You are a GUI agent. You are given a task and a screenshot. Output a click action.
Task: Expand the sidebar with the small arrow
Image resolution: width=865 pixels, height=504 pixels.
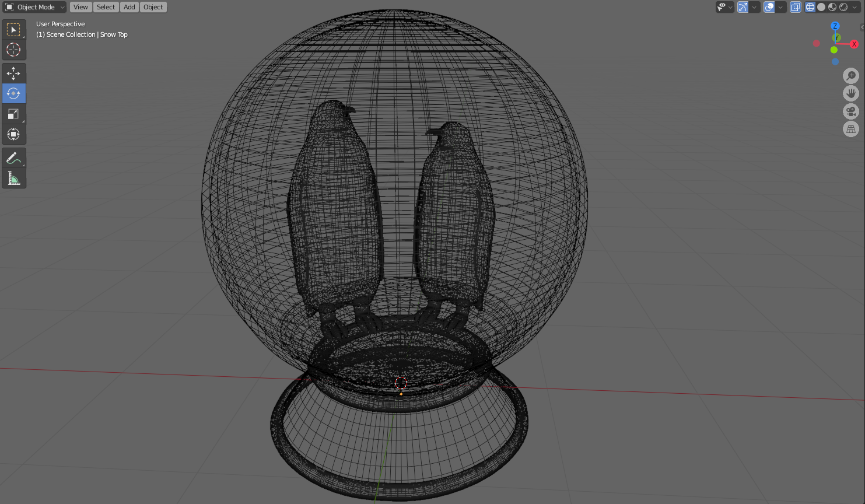click(x=862, y=27)
